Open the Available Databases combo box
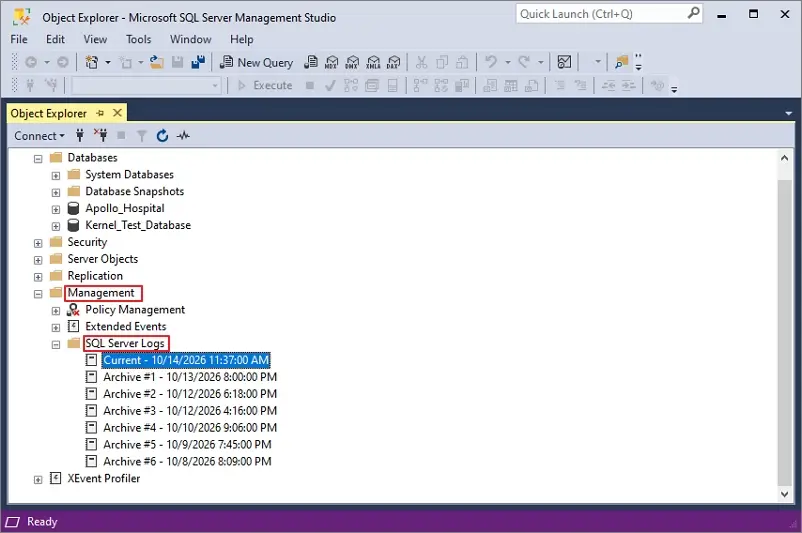 146,85
